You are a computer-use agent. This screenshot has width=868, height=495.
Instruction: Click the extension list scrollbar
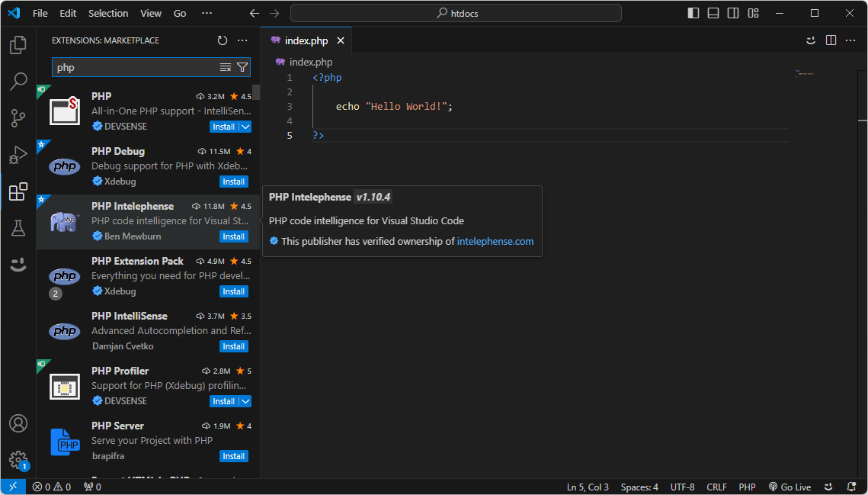[256, 92]
